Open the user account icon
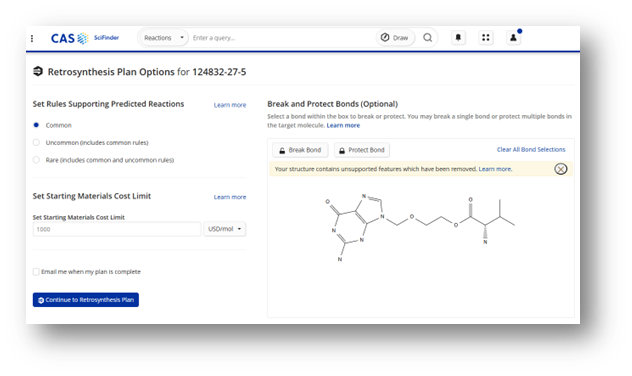The width and height of the screenshot is (632, 376). [513, 37]
